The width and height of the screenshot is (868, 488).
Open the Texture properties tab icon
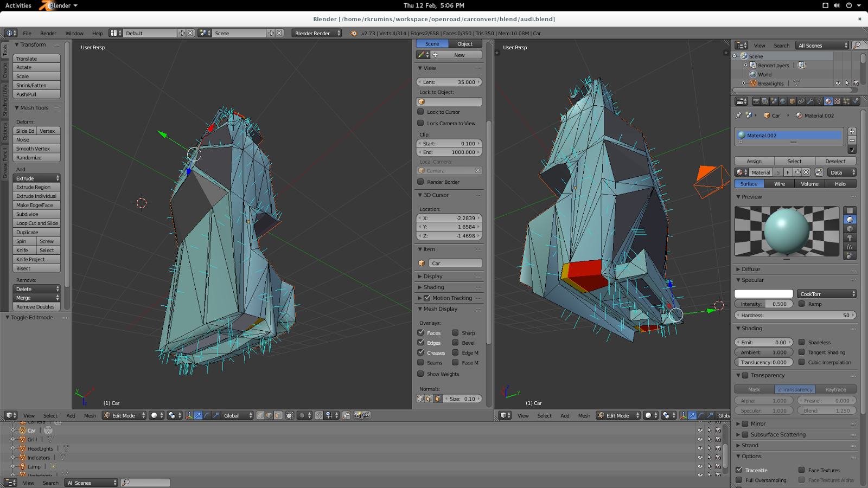click(x=837, y=101)
